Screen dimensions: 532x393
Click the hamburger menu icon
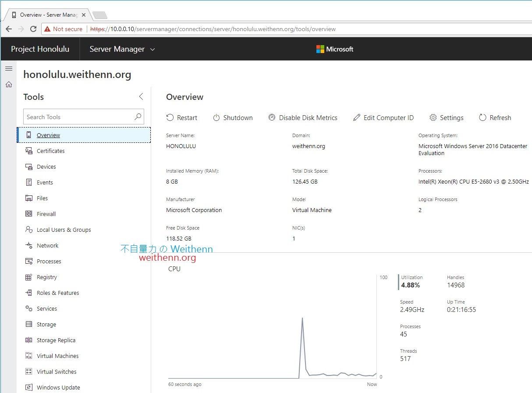(9, 69)
